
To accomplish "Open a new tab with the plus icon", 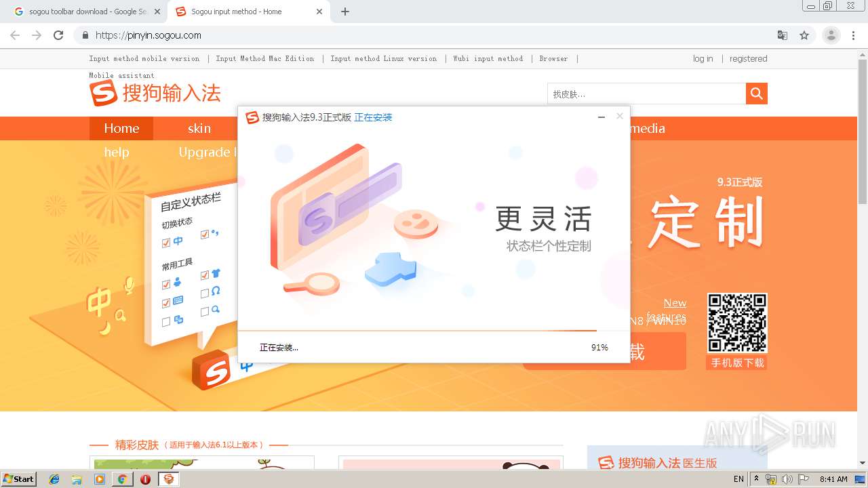I will coord(345,12).
